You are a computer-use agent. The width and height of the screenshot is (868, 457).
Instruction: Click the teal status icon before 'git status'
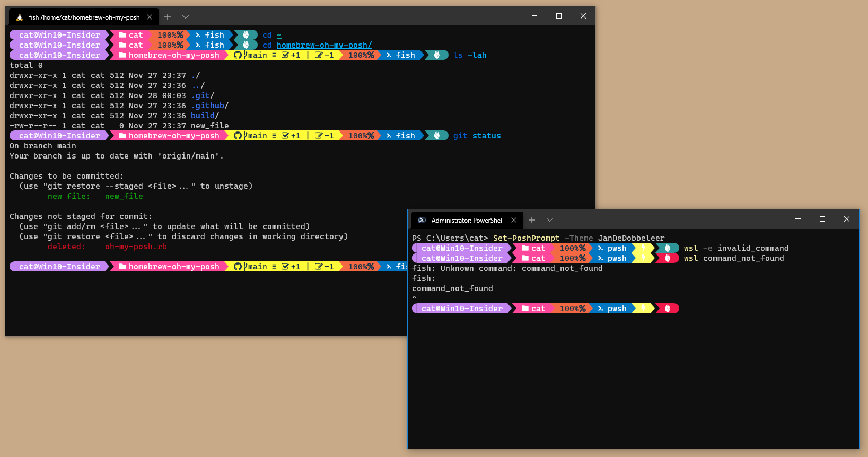pos(437,136)
